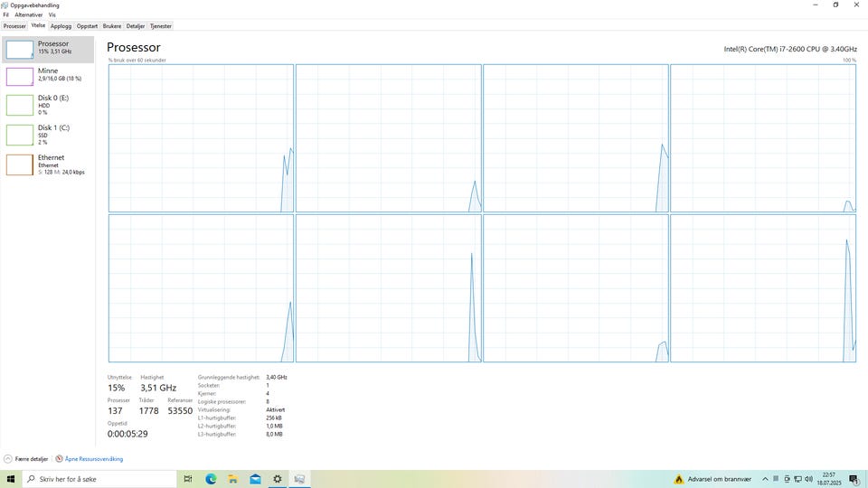Open Task View from the taskbar
This screenshot has height=488, width=868.
[x=188, y=479]
